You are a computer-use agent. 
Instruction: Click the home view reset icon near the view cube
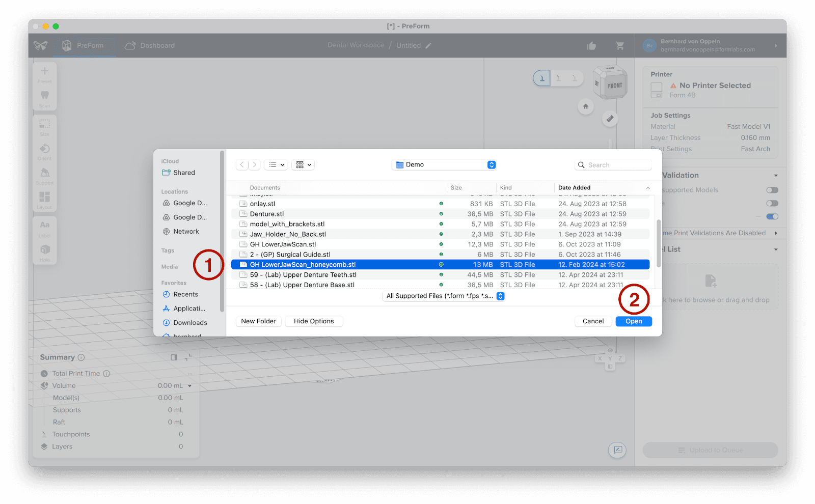[x=585, y=106]
